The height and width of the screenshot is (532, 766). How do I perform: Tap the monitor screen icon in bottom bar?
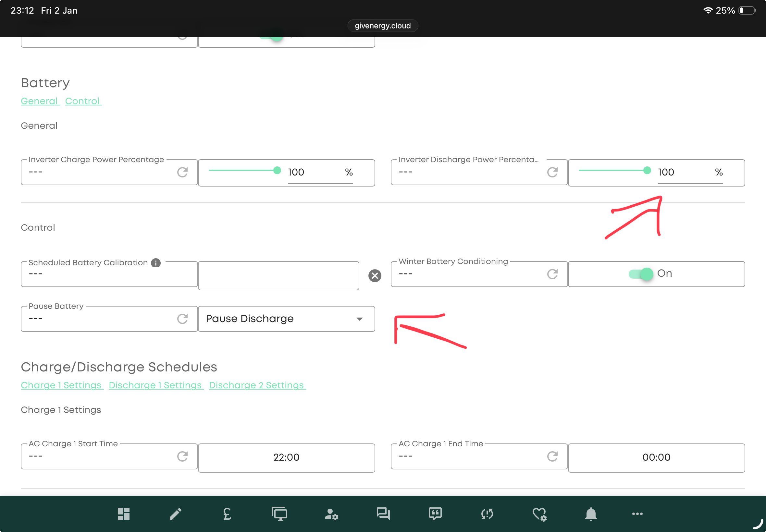tap(279, 514)
